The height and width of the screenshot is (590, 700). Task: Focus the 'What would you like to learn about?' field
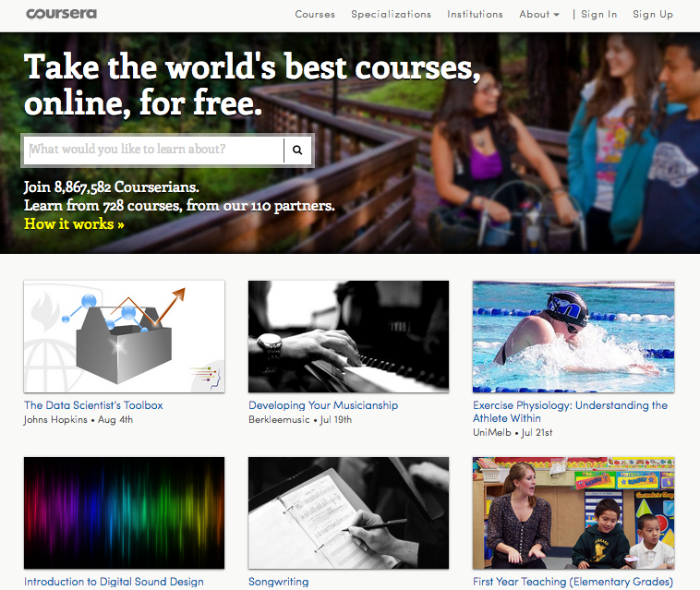tap(154, 150)
